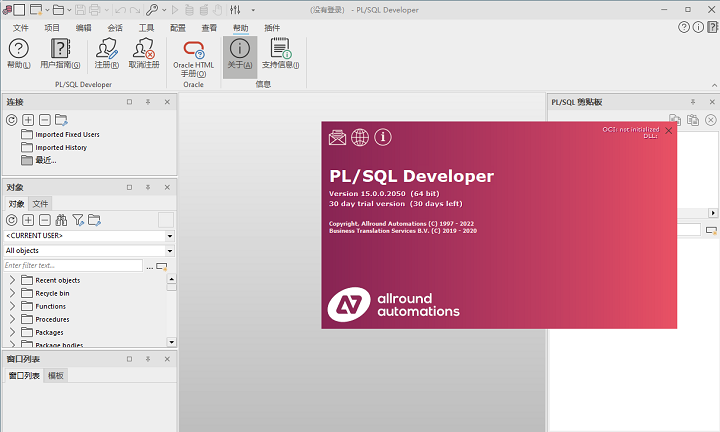
Task: Click the edit folder icon in 对象 toolbar
Action: pos(94,220)
